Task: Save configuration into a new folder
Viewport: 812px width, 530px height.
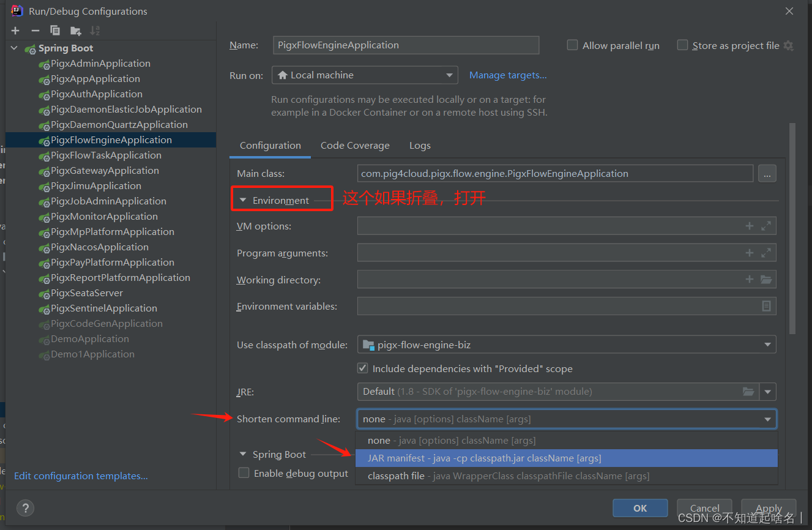Action: pos(75,30)
